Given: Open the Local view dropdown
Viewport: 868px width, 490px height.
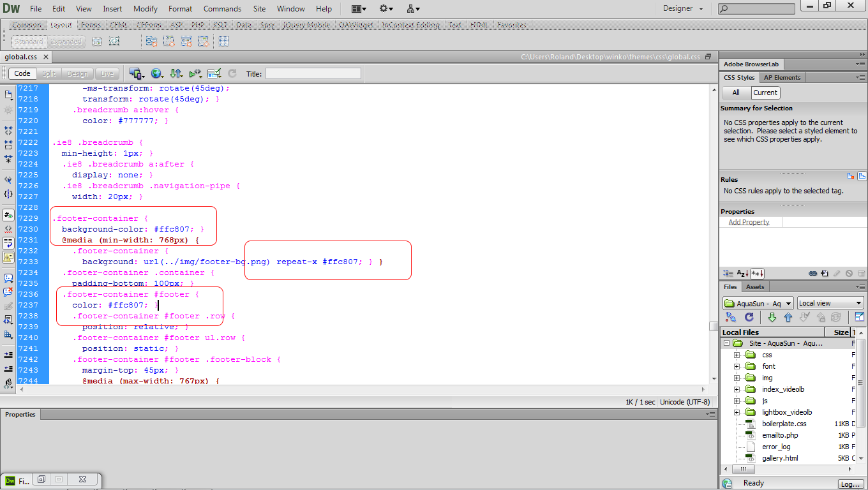Looking at the screenshot, I should (830, 303).
